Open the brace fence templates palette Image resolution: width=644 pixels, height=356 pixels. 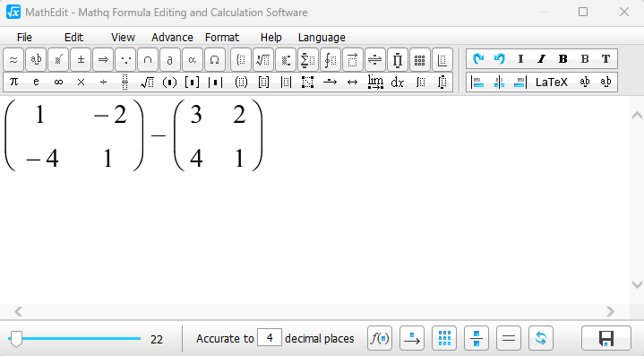pyautogui.click(x=241, y=60)
